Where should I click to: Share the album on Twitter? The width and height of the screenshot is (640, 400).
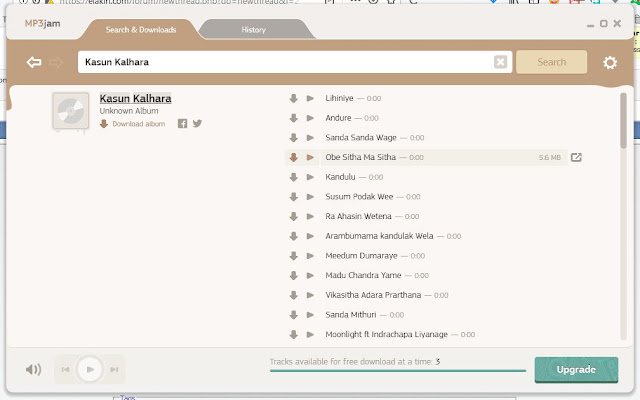tap(197, 123)
